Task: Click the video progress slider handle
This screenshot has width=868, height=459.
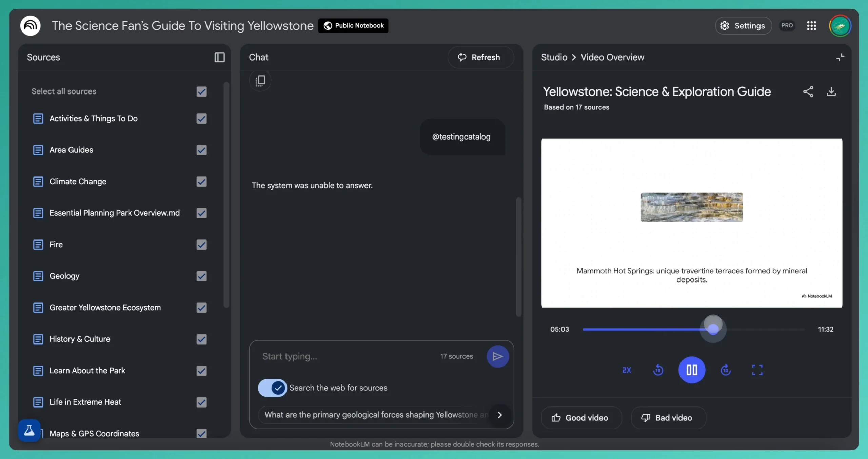Action: 713,329
